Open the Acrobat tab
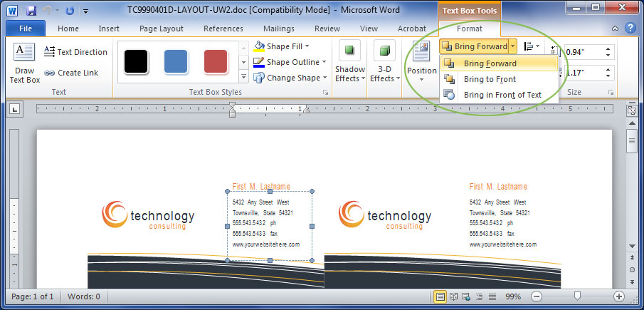Viewport: 644px width, 310px height. pos(412,29)
